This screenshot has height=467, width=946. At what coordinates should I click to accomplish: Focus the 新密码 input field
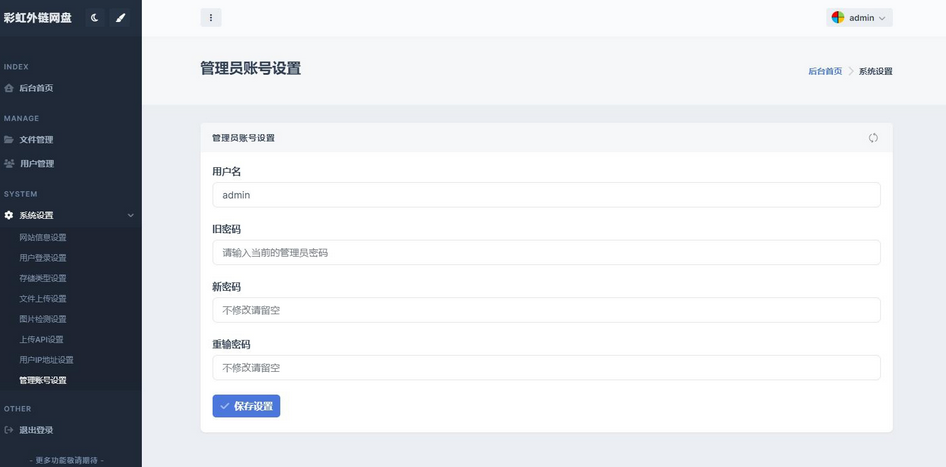click(x=546, y=310)
